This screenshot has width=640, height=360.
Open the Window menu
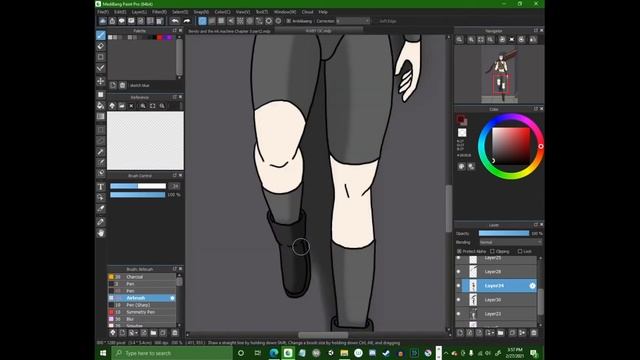[x=285, y=12]
